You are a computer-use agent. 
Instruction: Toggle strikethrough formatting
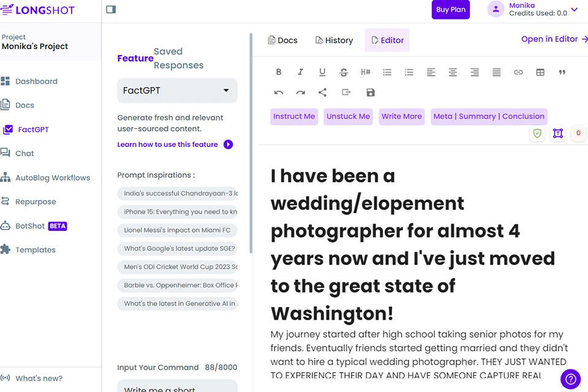(344, 72)
